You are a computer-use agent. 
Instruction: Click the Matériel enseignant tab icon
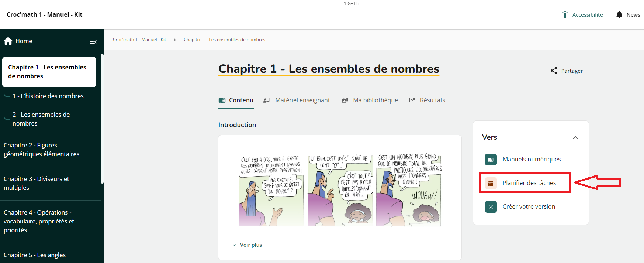click(x=266, y=100)
